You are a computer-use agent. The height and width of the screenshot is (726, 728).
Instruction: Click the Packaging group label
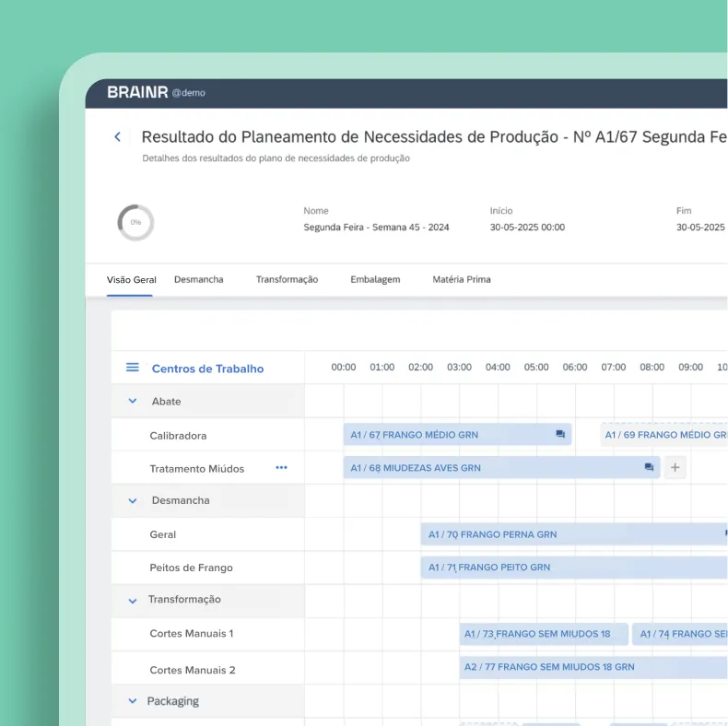(x=172, y=701)
